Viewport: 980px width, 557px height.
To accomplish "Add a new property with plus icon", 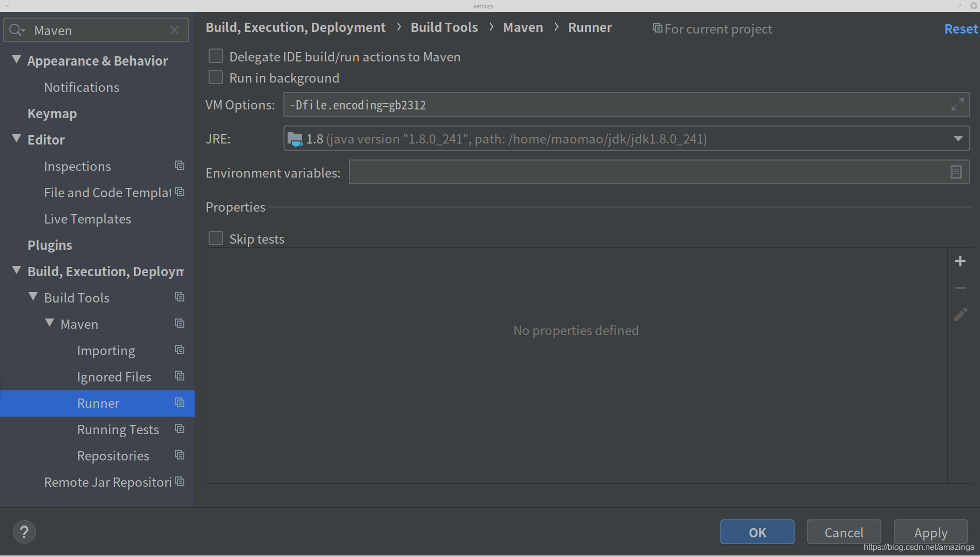I will (960, 261).
